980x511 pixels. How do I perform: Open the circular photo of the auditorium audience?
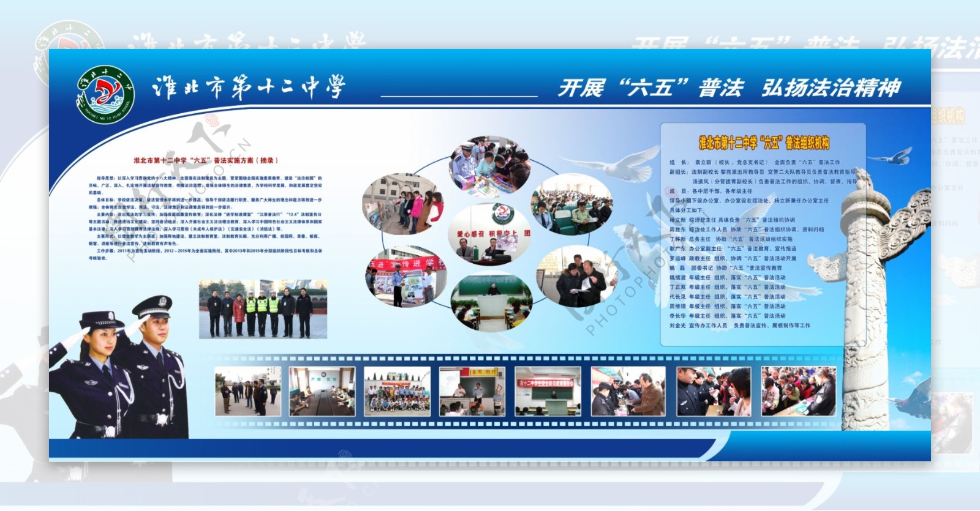tap(571, 205)
